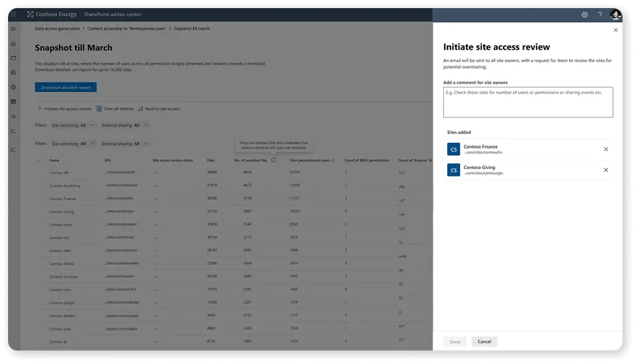This screenshot has height=364, width=636.
Task: Open the Policies sliders icon in sidebar
Action: 14,73
